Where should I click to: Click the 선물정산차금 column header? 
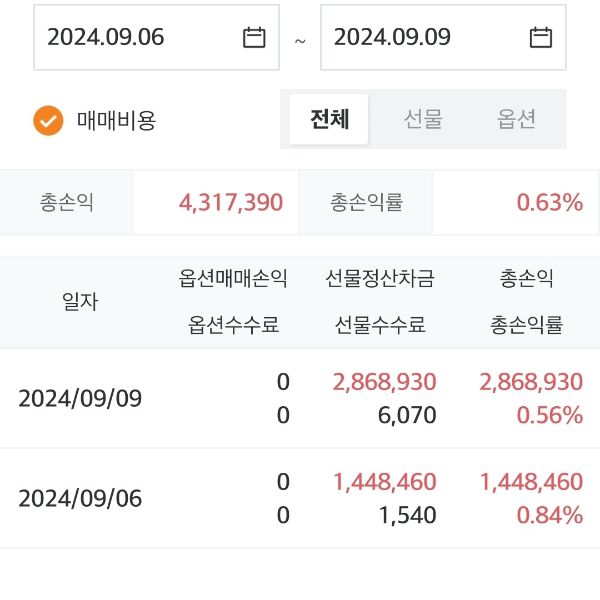pos(380,279)
